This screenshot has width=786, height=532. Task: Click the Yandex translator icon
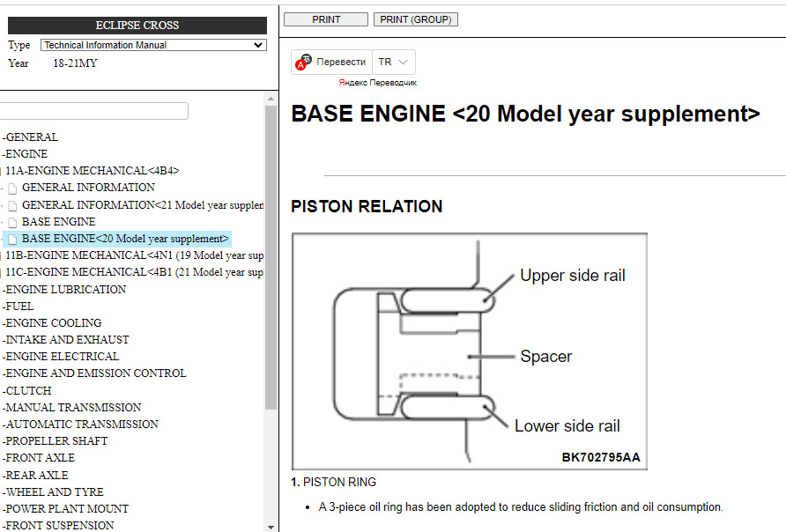coord(303,63)
